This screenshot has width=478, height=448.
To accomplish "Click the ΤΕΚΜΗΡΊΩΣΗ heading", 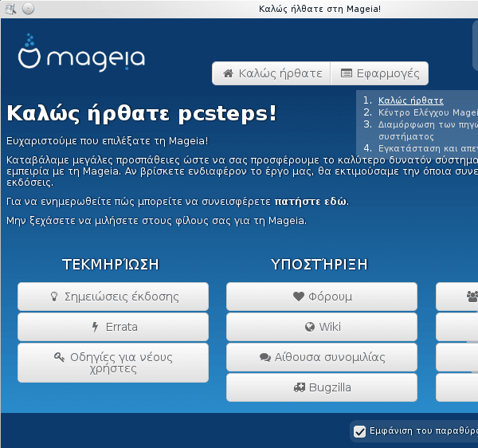I will coord(111,264).
